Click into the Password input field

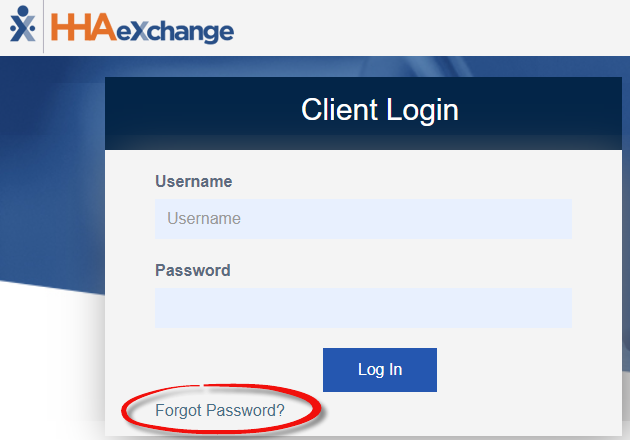[x=363, y=308]
